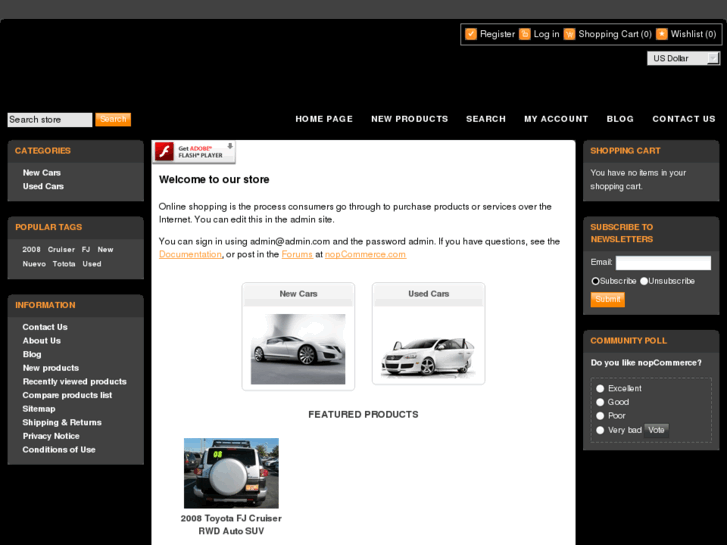Image resolution: width=727 pixels, height=545 pixels.
Task: Go to CONTACT US menu item
Action: coord(684,119)
